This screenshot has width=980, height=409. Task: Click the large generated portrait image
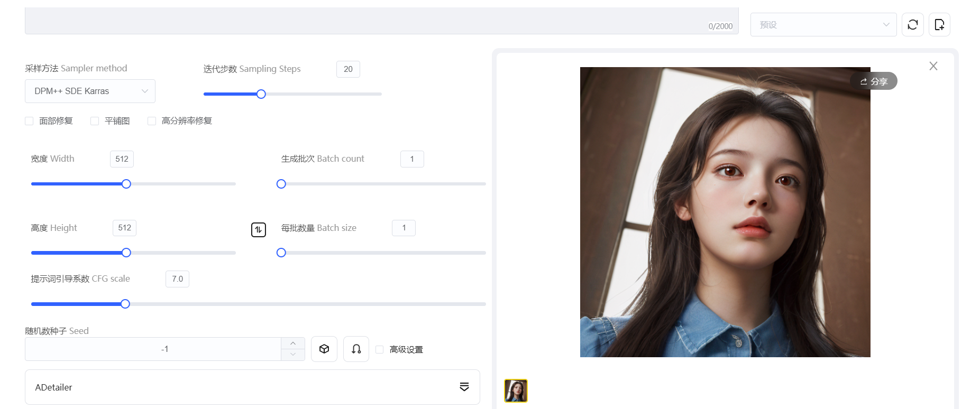725,212
